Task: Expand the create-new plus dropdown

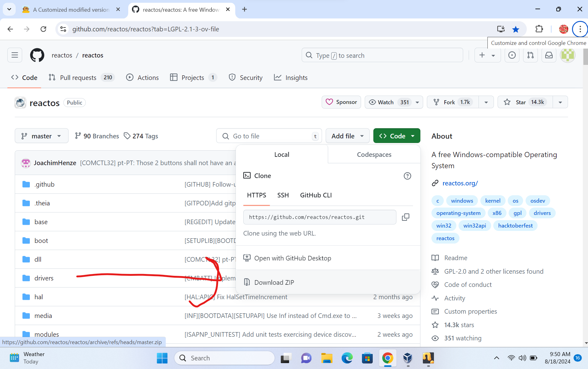Action: coord(488,55)
